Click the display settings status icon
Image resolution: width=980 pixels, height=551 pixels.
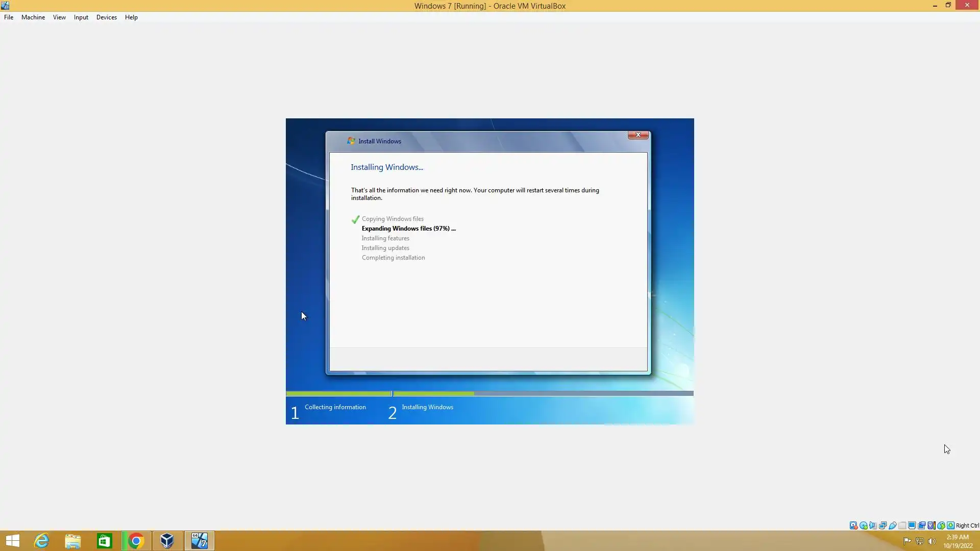coord(912,525)
